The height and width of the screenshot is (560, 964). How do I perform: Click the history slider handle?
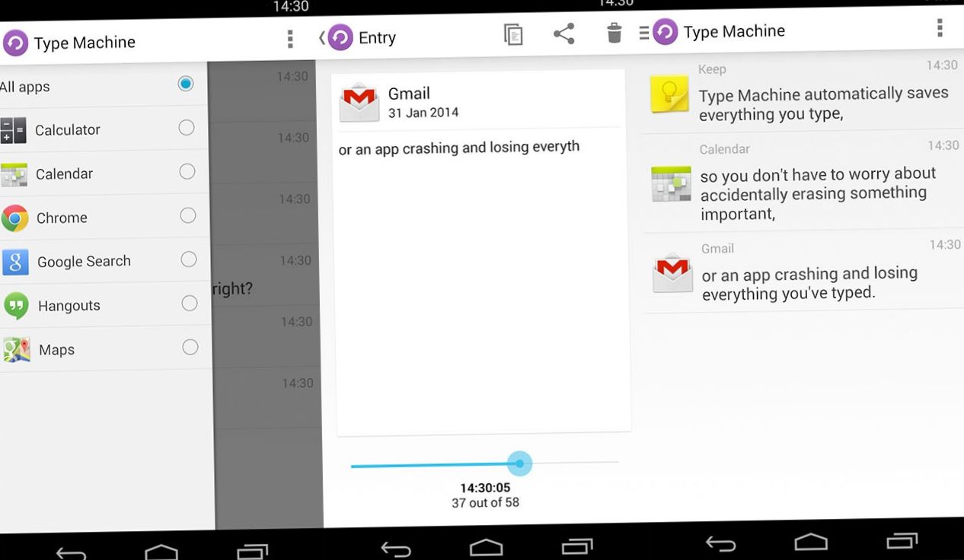(x=519, y=463)
